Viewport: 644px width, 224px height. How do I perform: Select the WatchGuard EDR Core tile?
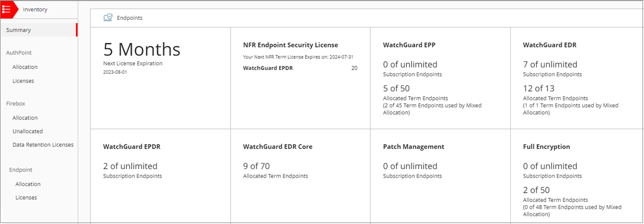click(300, 176)
